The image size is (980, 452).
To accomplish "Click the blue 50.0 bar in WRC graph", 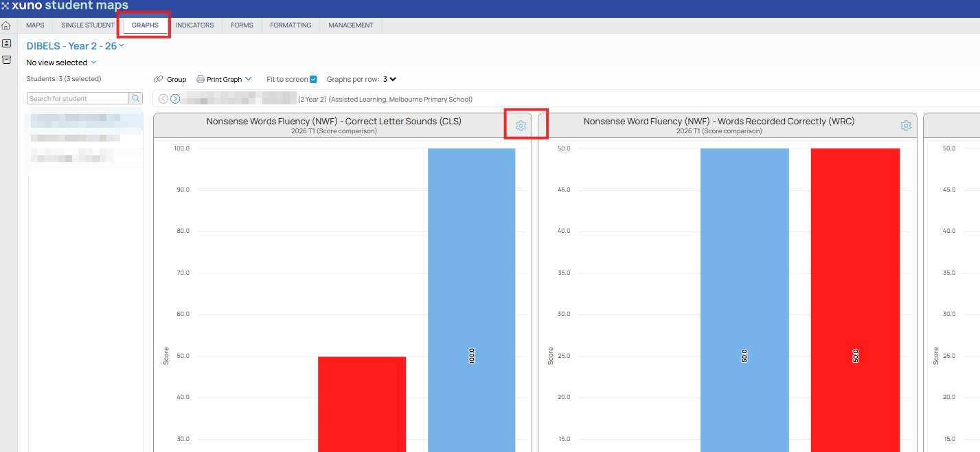I will point(744,300).
